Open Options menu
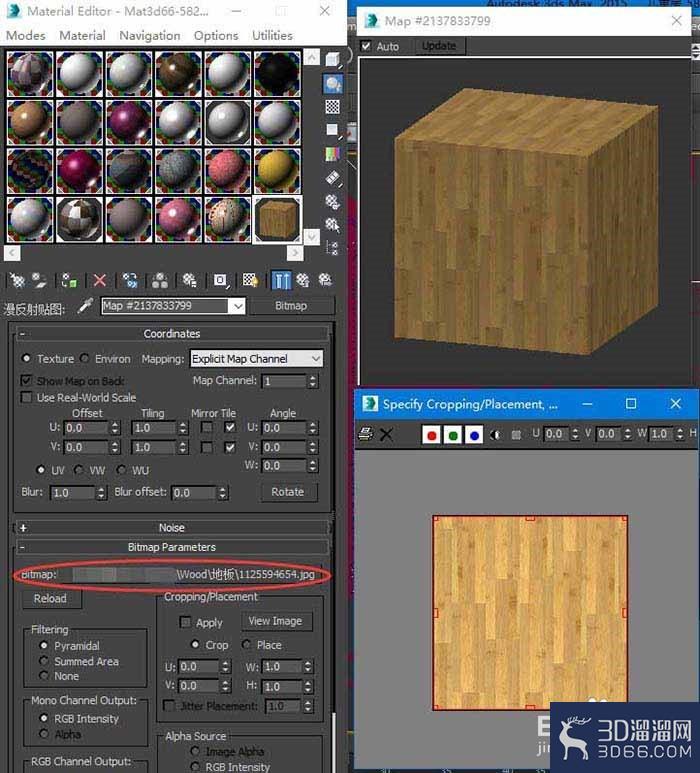 [216, 35]
